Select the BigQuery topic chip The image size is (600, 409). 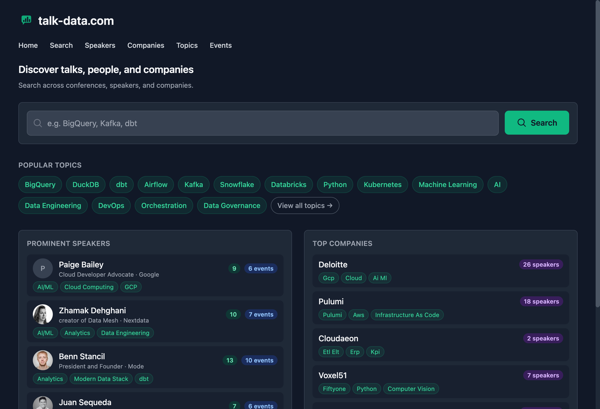pyautogui.click(x=40, y=184)
